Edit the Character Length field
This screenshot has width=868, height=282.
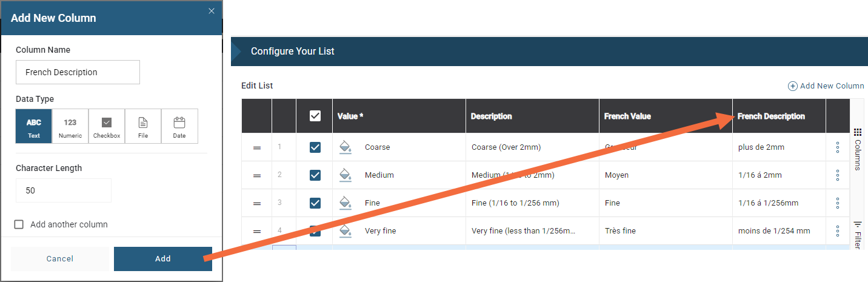point(64,190)
